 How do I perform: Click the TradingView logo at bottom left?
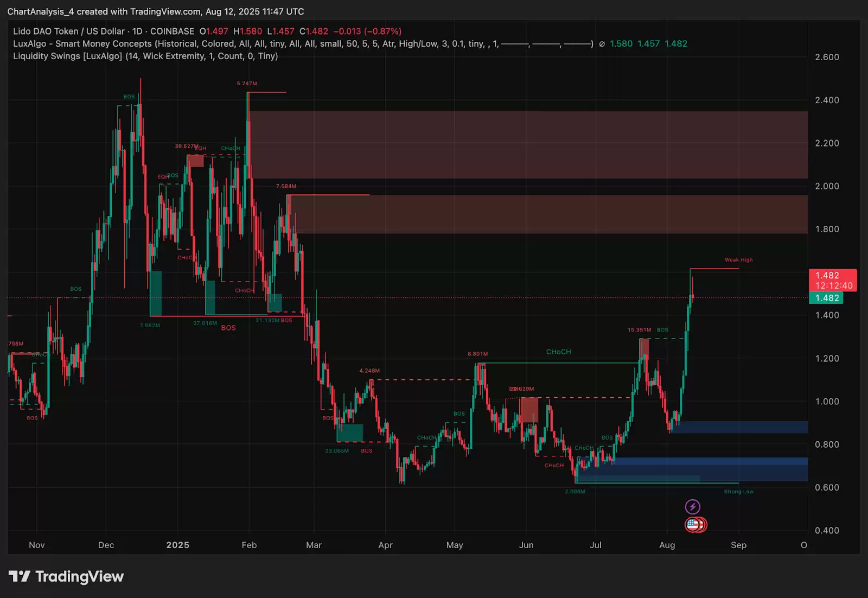tap(66, 576)
